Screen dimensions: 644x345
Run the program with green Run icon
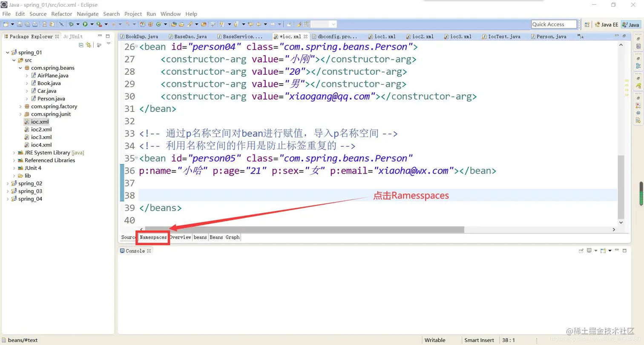point(85,24)
